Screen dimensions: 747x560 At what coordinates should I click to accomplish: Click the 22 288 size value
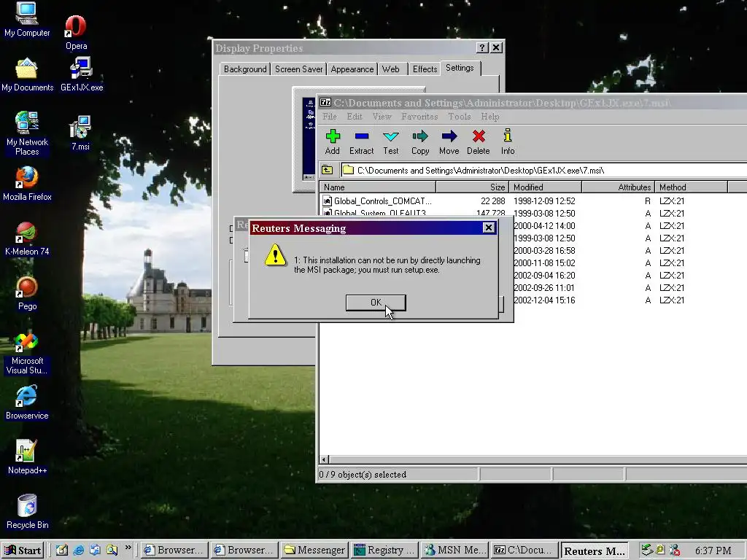[x=492, y=201]
